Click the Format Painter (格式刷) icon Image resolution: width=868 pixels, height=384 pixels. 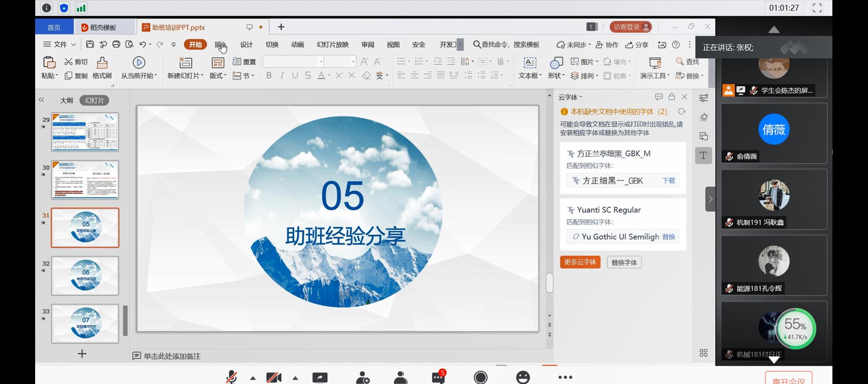(102, 62)
